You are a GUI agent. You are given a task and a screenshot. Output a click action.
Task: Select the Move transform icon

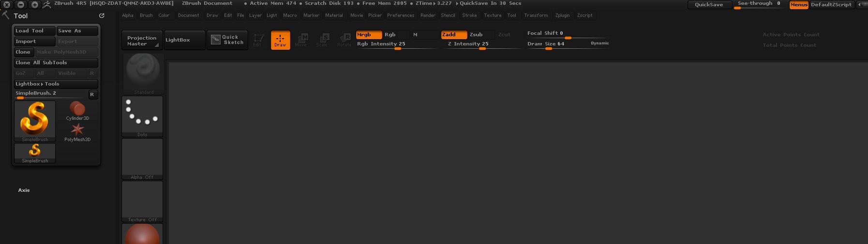[302, 40]
